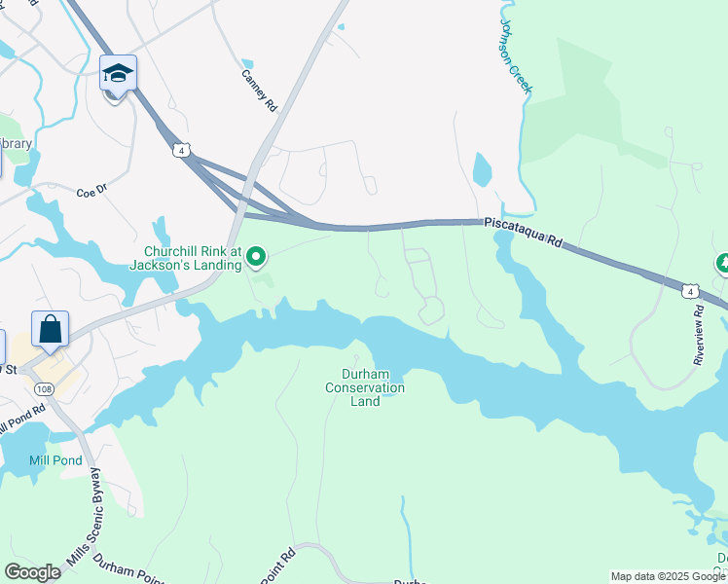The height and width of the screenshot is (584, 728).
Task: Click the Canney Rd street label
Action: 259,91
